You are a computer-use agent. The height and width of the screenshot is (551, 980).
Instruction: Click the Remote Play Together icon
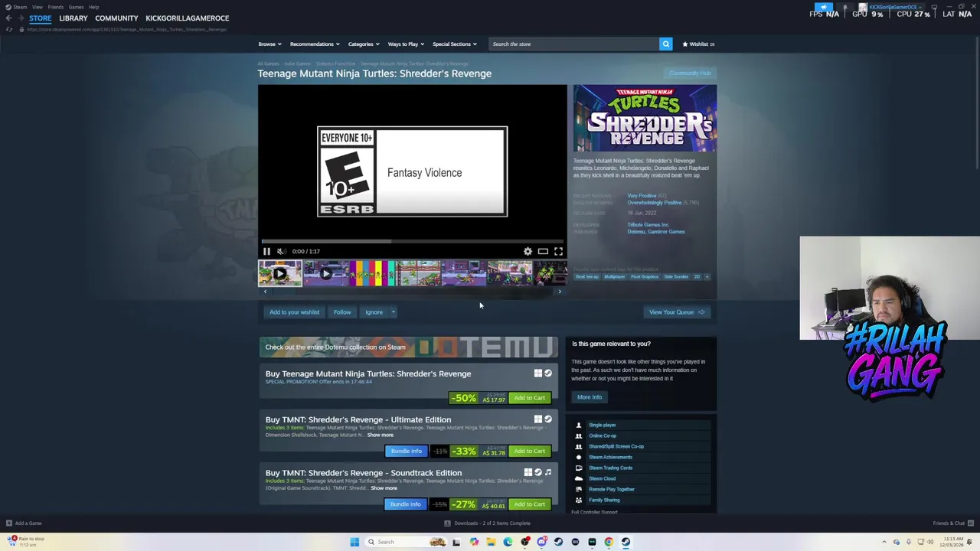579,490
